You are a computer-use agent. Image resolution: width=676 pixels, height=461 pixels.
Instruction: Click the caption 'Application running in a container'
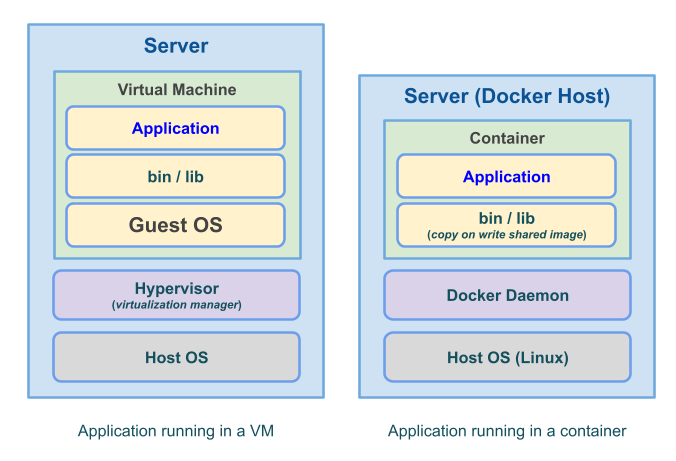507,431
